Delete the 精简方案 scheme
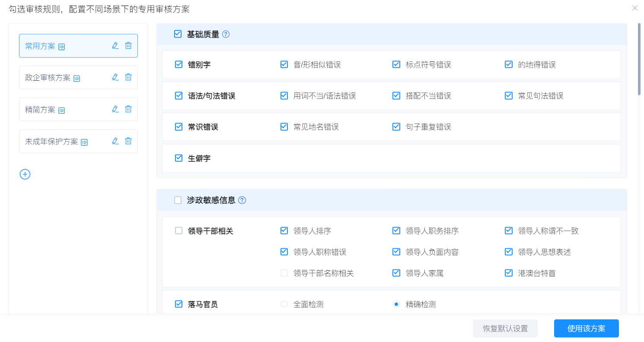644x342 pixels. point(128,109)
